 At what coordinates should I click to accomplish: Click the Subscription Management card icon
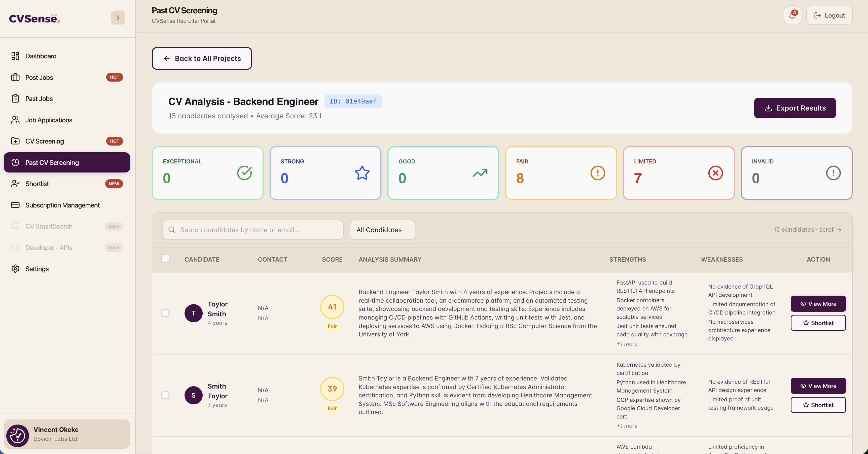pyautogui.click(x=15, y=205)
